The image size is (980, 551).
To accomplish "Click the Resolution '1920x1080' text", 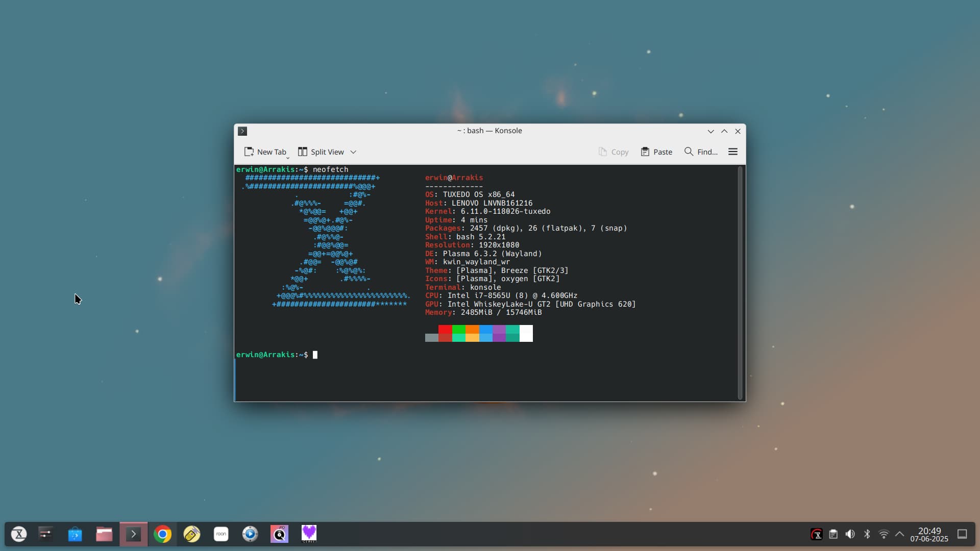I will [x=499, y=245].
